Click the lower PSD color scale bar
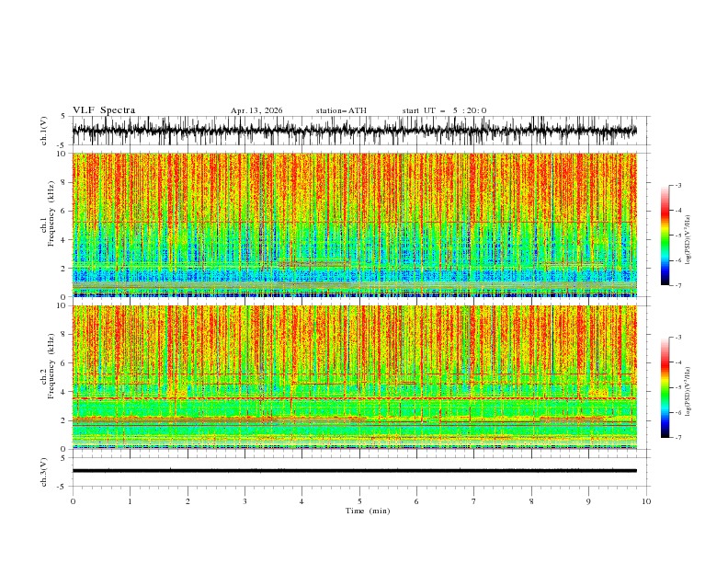Screen dimensions: 728x563 point(665,387)
